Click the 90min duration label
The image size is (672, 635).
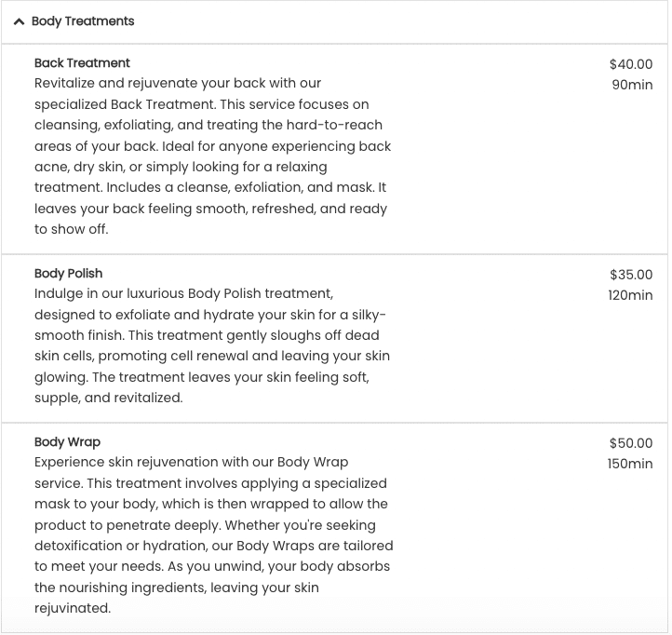click(632, 85)
